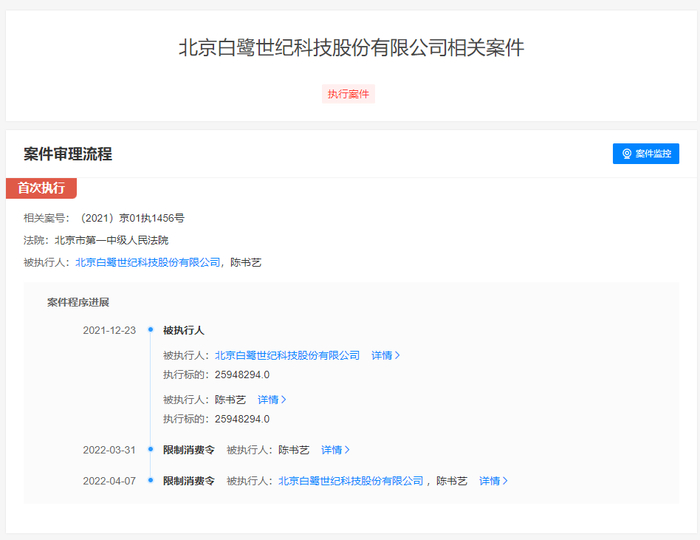The width and height of the screenshot is (700, 540).
Task: Click 限制消费令 label for 2022-03-31
Action: tap(188, 450)
